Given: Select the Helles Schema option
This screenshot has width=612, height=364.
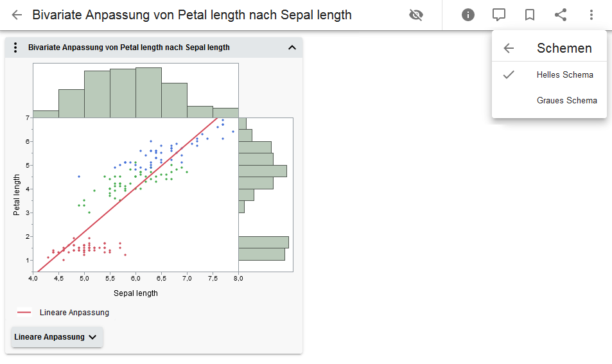Looking at the screenshot, I should (564, 75).
